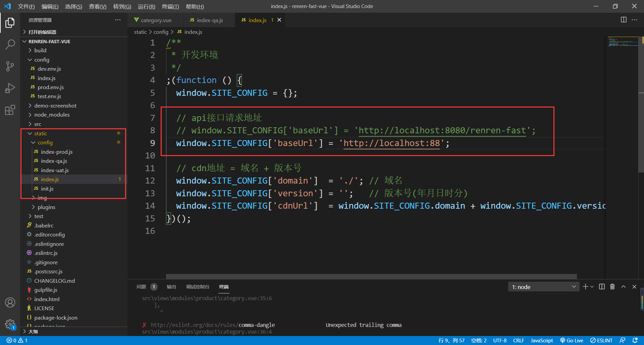Click the errors and warnings status indicator

pyautogui.click(x=17, y=340)
